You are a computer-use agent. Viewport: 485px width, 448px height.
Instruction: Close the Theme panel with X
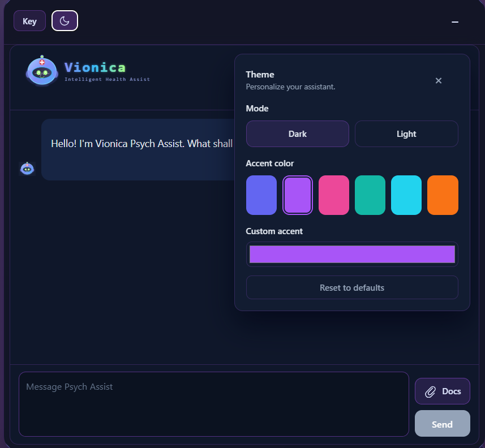coord(438,80)
